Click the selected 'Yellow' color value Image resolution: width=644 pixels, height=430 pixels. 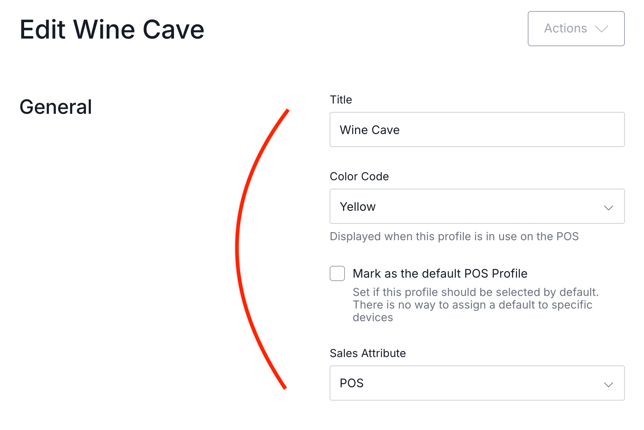click(358, 207)
